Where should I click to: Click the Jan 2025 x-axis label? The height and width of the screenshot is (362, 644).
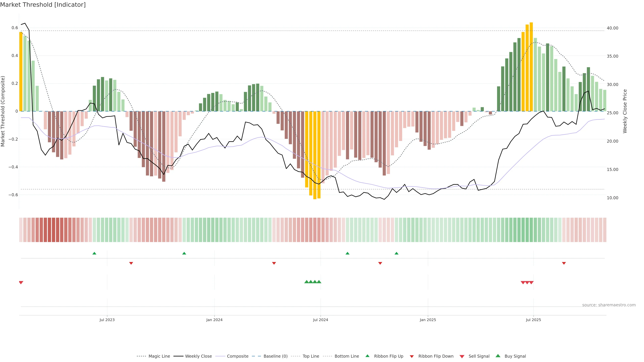[428, 320]
